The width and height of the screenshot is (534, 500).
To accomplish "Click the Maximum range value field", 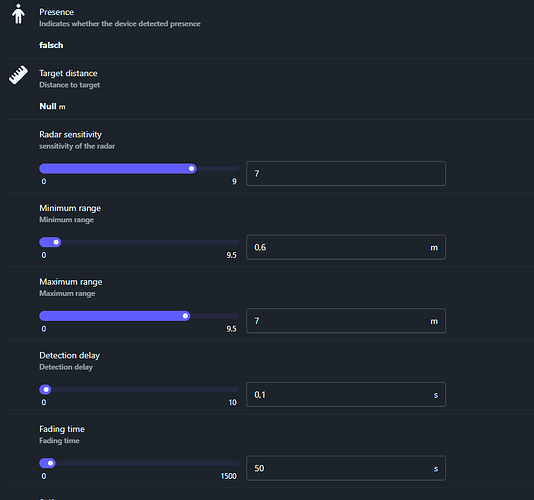I will pos(346,321).
